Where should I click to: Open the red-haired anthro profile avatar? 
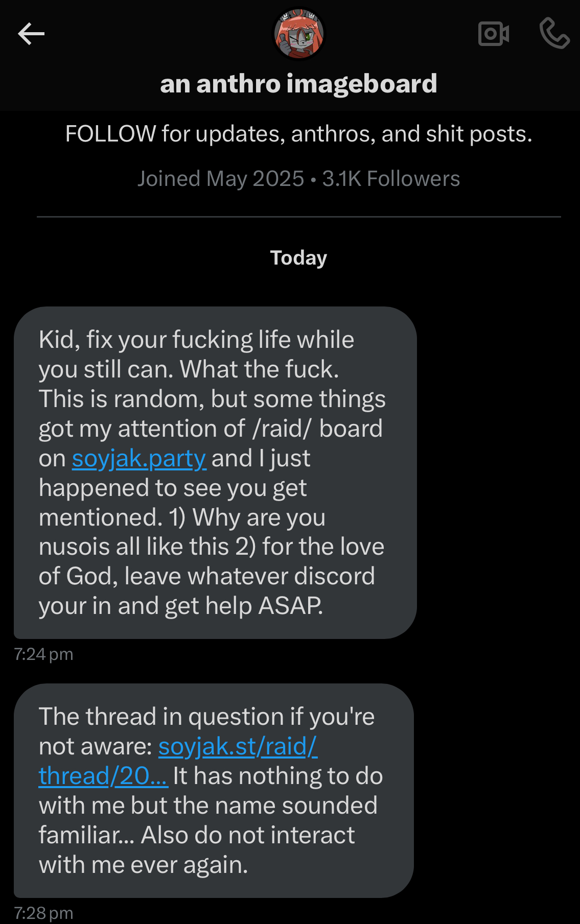pyautogui.click(x=299, y=34)
